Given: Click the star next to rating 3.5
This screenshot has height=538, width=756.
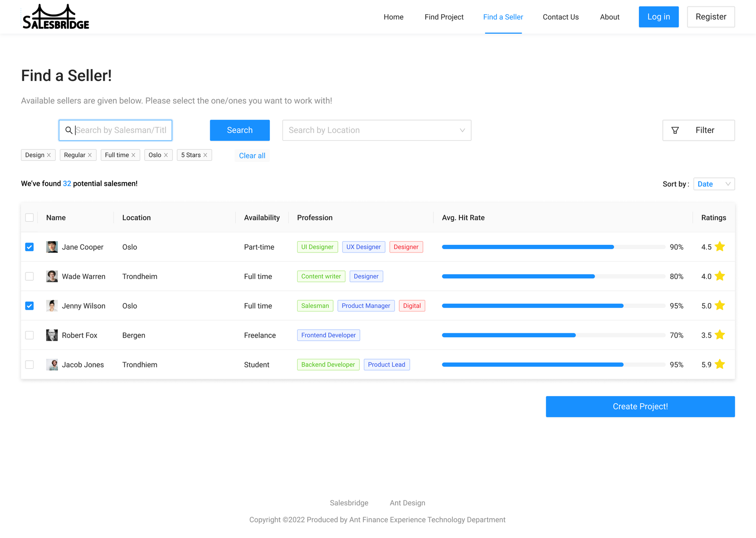Looking at the screenshot, I should (720, 335).
